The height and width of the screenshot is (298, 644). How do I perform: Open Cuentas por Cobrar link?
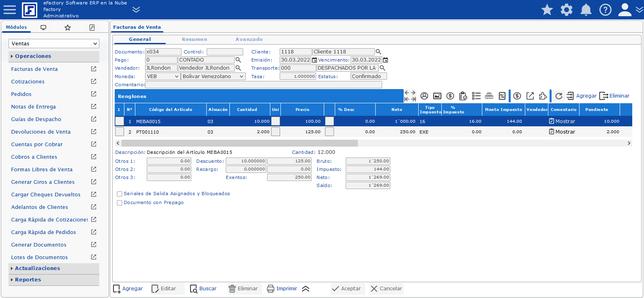[x=37, y=144]
